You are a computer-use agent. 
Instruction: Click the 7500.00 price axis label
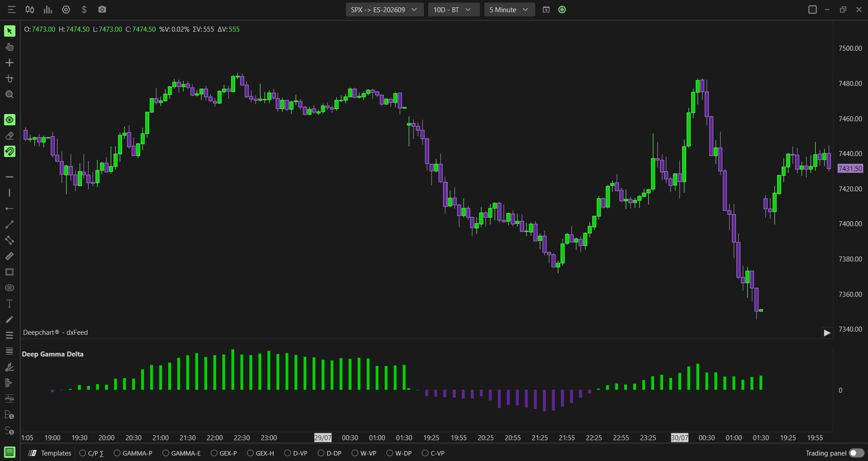coord(850,48)
